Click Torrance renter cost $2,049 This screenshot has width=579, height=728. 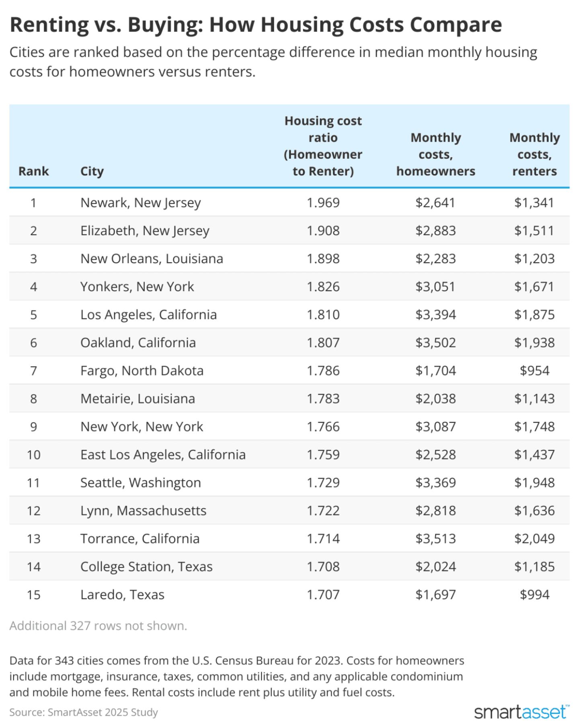click(534, 539)
